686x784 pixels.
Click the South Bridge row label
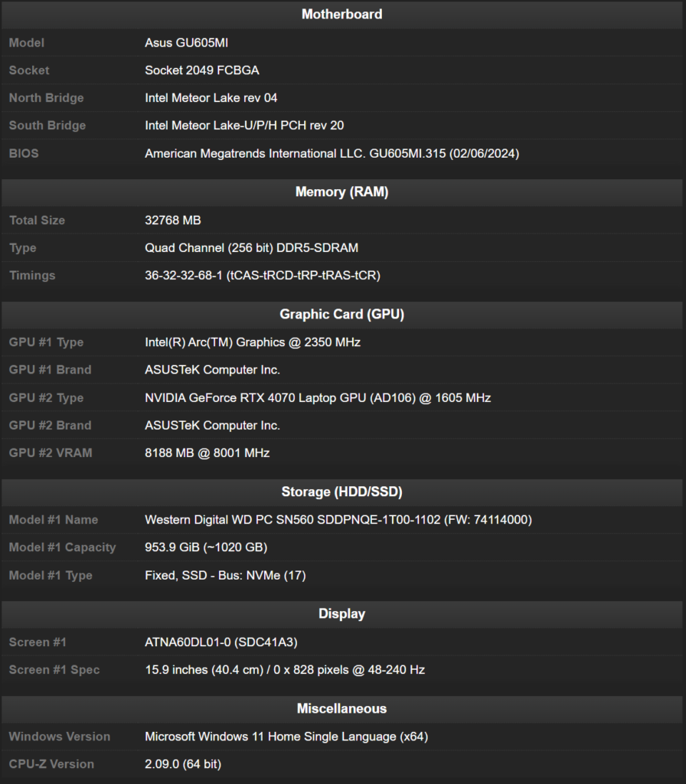pyautogui.click(x=47, y=126)
